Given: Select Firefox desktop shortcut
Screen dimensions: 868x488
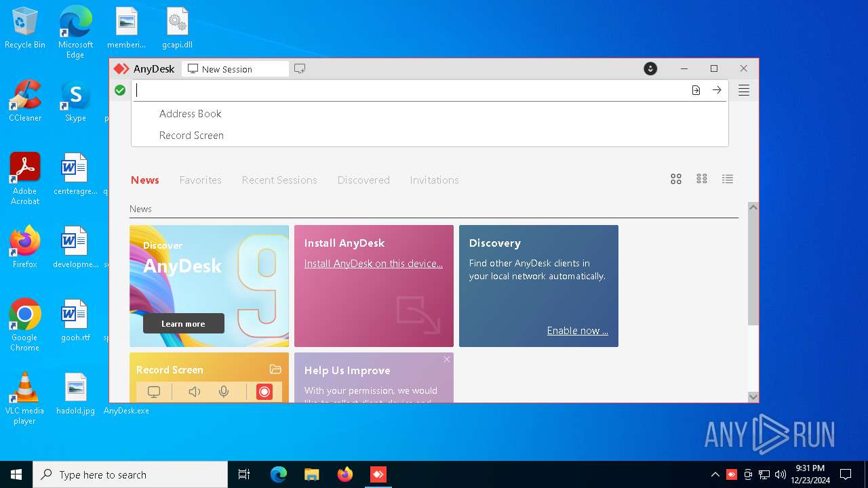Looking at the screenshot, I should [25, 247].
